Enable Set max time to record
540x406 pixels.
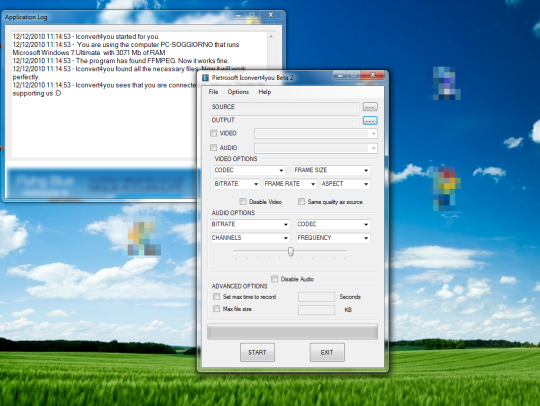tap(216, 296)
